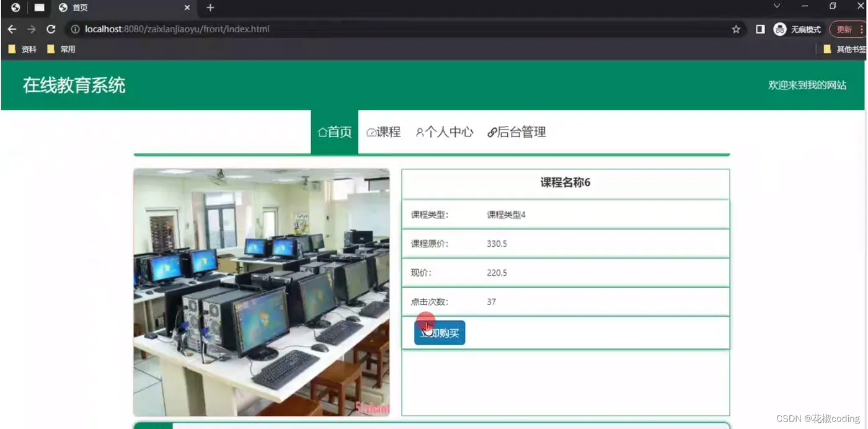Open the 资料 bookmarks folder
868x429 pixels.
coord(22,49)
